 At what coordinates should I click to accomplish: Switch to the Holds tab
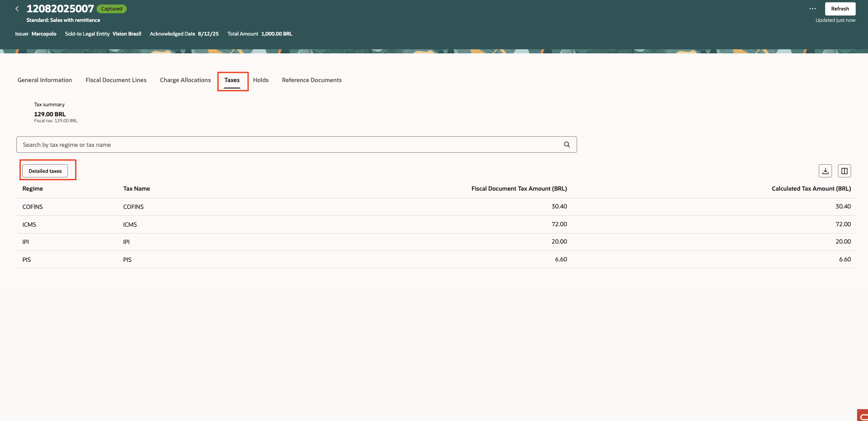[x=261, y=80]
